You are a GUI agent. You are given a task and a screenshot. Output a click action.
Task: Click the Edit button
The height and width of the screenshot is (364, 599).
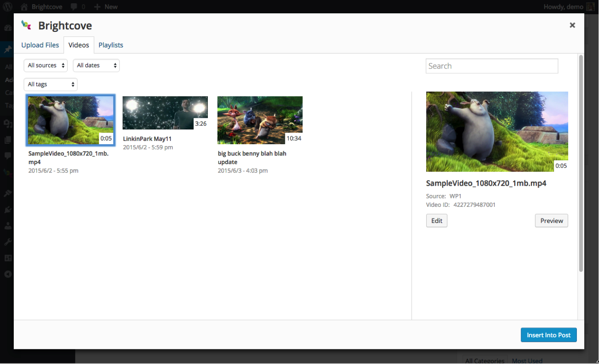(437, 221)
